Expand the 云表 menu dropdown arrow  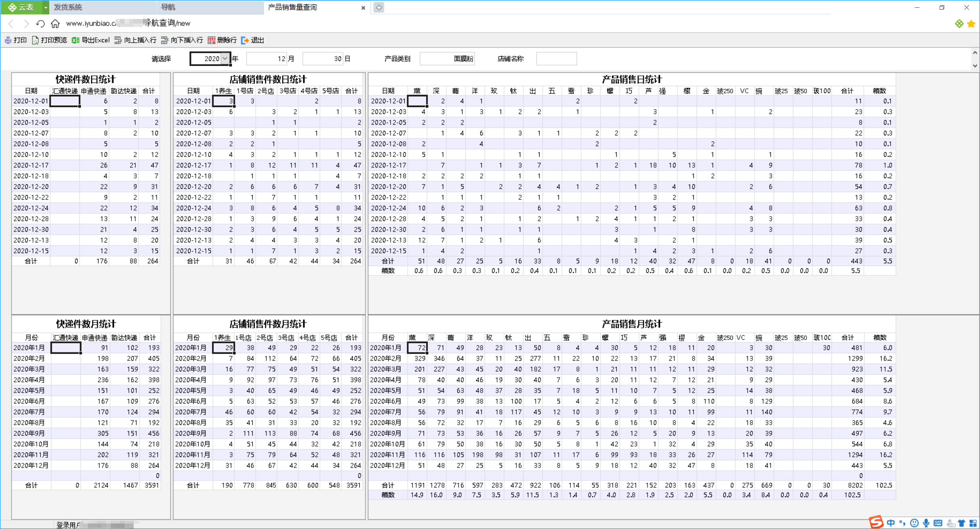pyautogui.click(x=45, y=7)
